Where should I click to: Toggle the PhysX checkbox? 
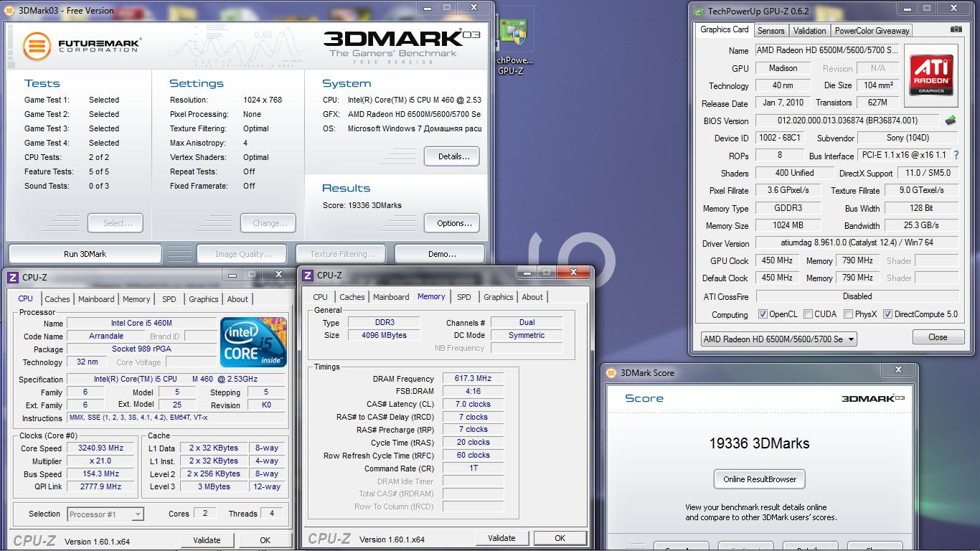pyautogui.click(x=849, y=314)
